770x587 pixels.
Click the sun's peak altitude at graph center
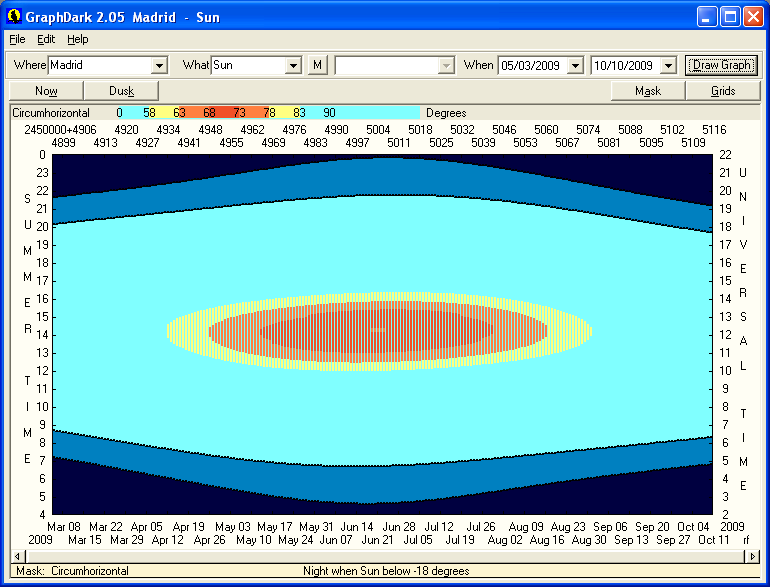tap(378, 329)
